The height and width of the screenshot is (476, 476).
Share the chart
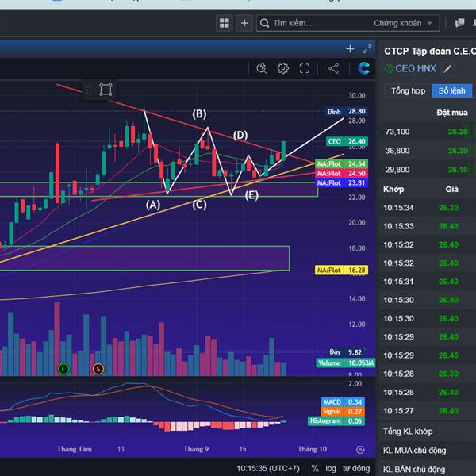coord(334,68)
